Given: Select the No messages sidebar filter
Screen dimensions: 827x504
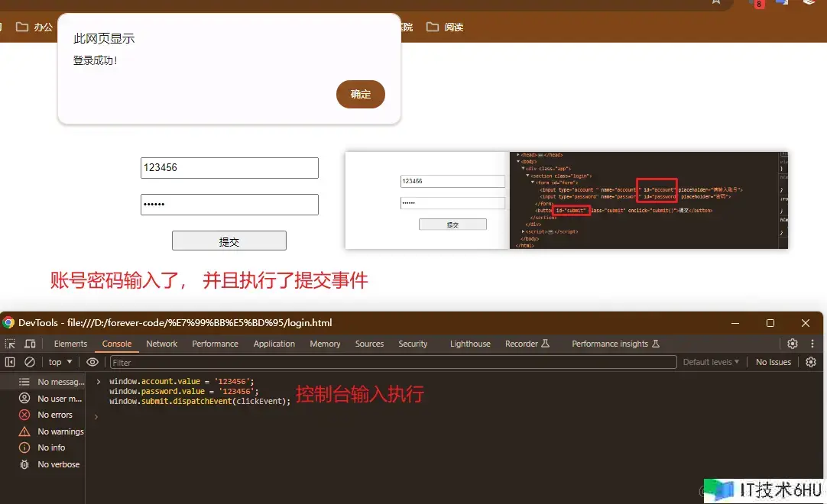Looking at the screenshot, I should [x=43, y=382].
